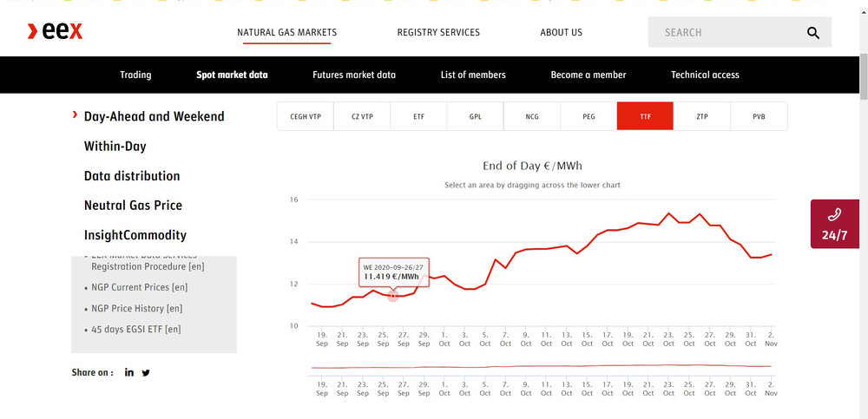Screen dimensions: 868x419
Task: Click the red arrow beside Day-Ahead and Weekend
Action: (x=76, y=115)
